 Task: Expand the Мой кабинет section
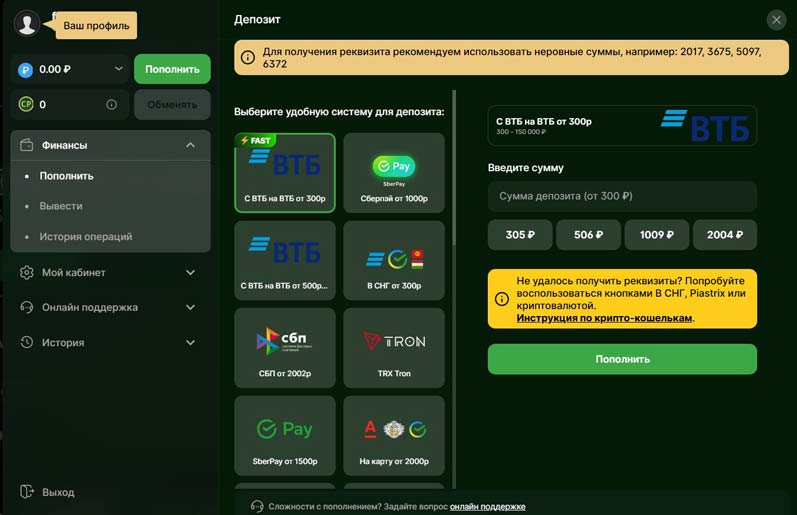(190, 272)
